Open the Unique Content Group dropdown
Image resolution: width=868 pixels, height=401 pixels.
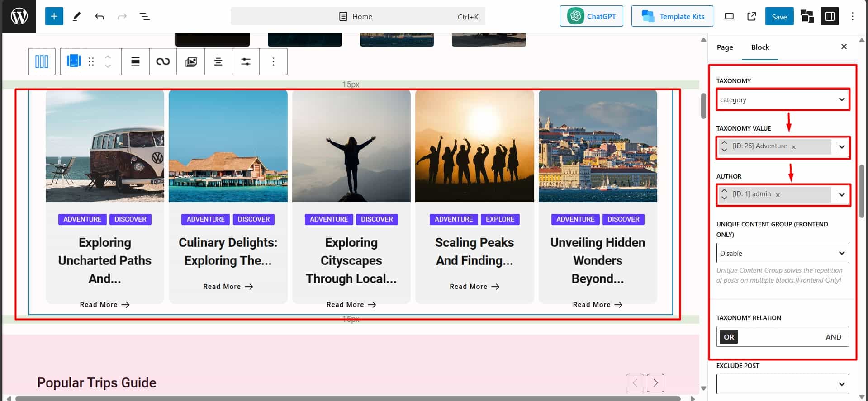(783, 253)
